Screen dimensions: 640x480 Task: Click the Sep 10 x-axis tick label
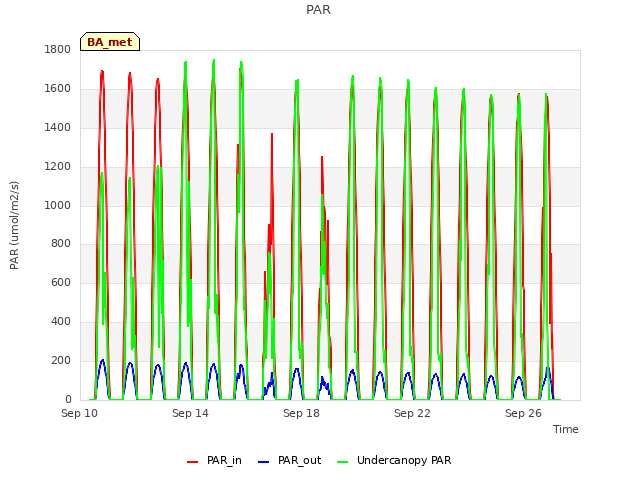[80, 413]
